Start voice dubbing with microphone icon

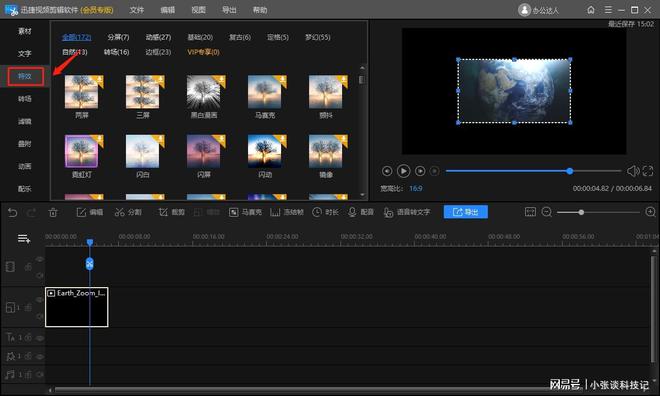[361, 212]
